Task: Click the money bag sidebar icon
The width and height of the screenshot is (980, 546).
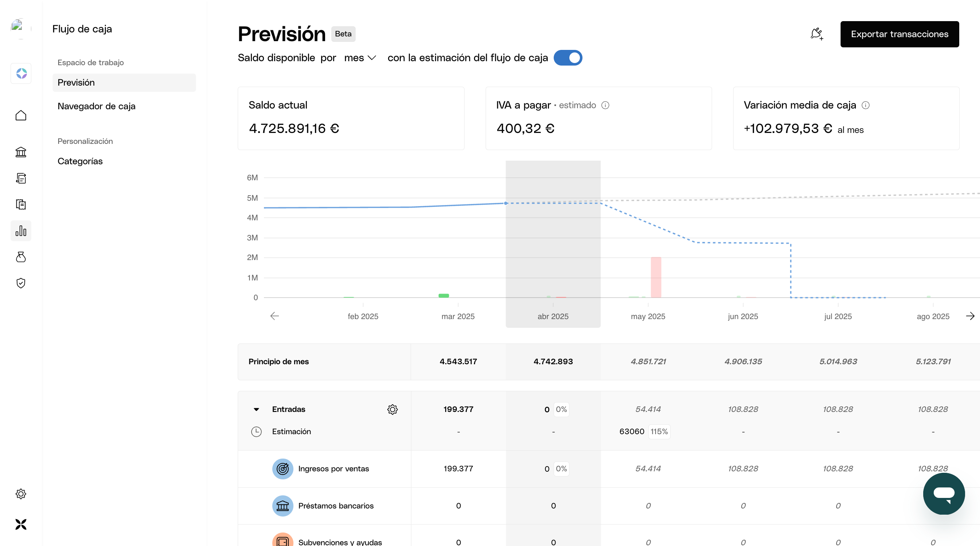Action: (x=21, y=257)
